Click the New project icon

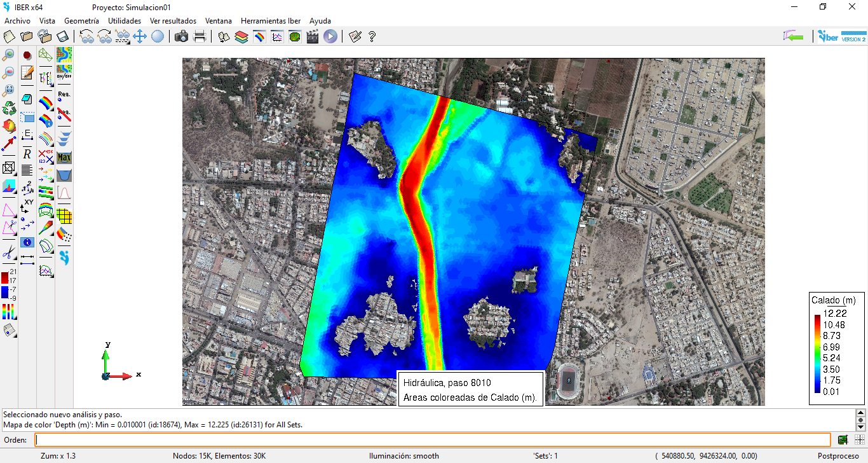click(x=9, y=36)
